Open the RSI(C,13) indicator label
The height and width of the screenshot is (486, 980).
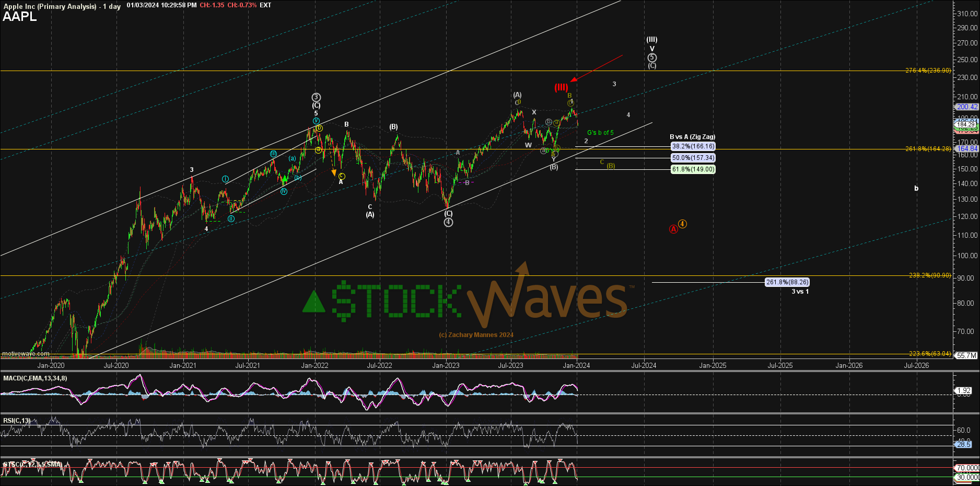pyautogui.click(x=17, y=420)
